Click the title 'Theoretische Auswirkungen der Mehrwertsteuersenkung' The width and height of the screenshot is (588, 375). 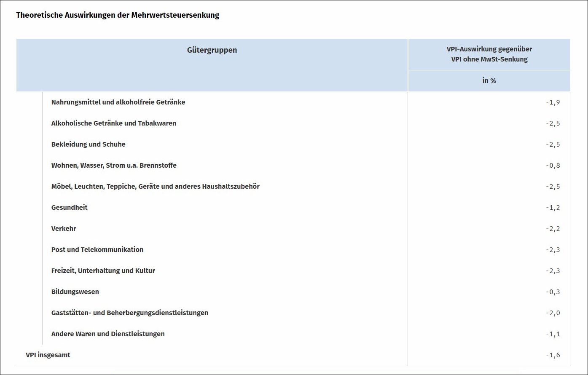pyautogui.click(x=118, y=15)
